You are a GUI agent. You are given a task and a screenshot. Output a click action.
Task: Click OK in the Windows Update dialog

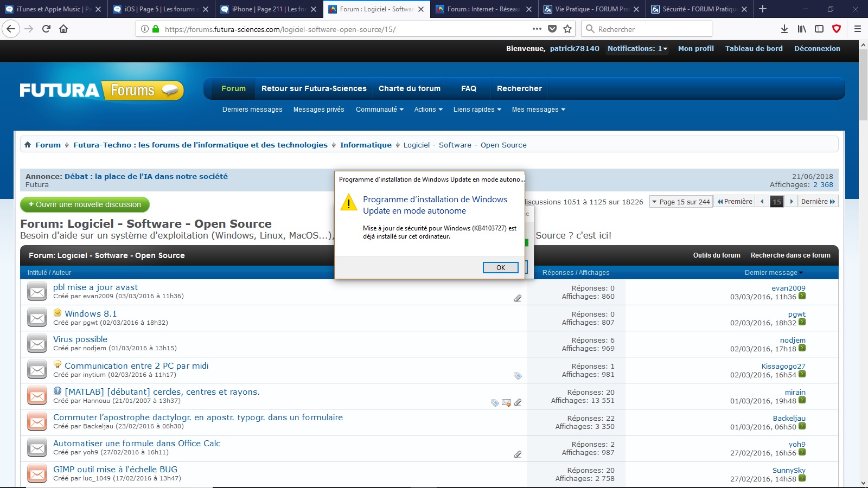[x=500, y=267]
